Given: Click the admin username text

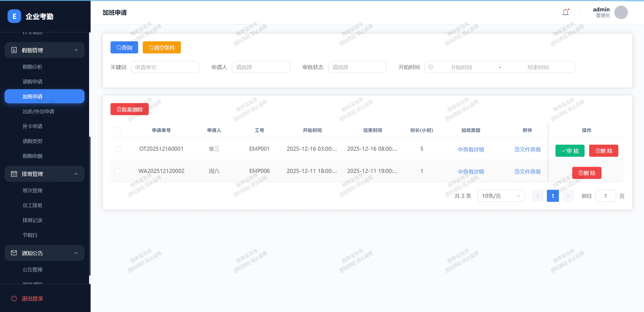Looking at the screenshot, I should click(601, 9).
